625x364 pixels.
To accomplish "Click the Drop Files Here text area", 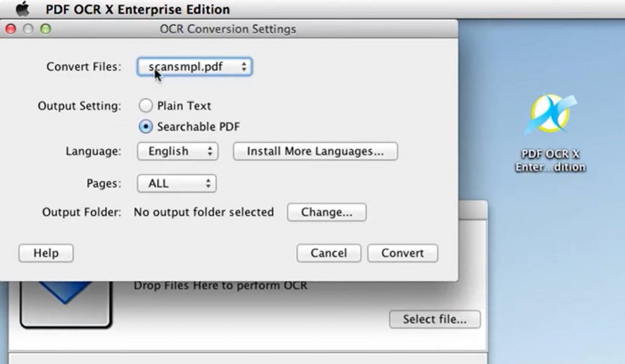I will 220,285.
